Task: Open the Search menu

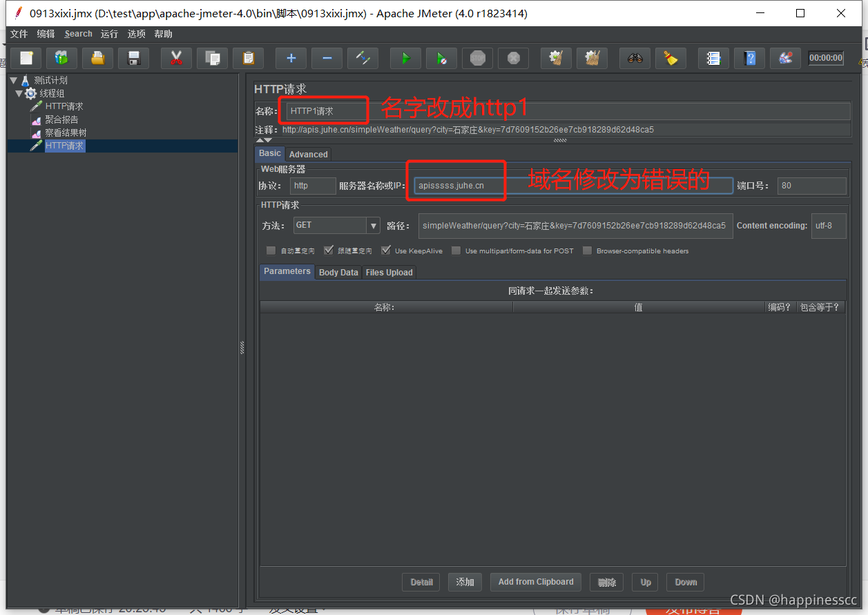Action: click(x=78, y=34)
